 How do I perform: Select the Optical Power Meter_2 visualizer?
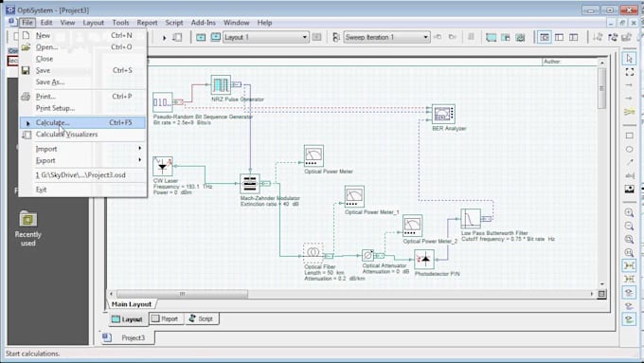[412, 226]
